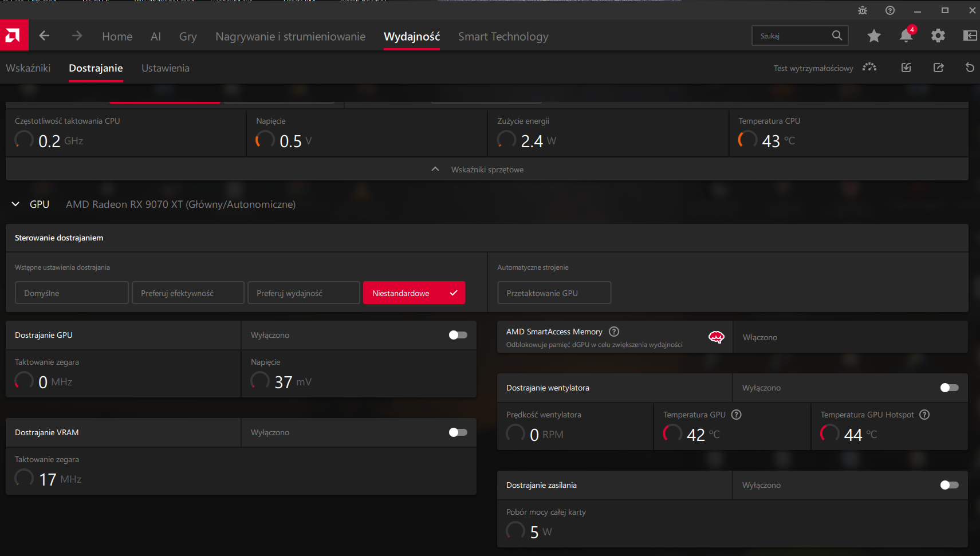Screen dimensions: 980x556
Task: Open the notifications bell
Action: (x=906, y=36)
